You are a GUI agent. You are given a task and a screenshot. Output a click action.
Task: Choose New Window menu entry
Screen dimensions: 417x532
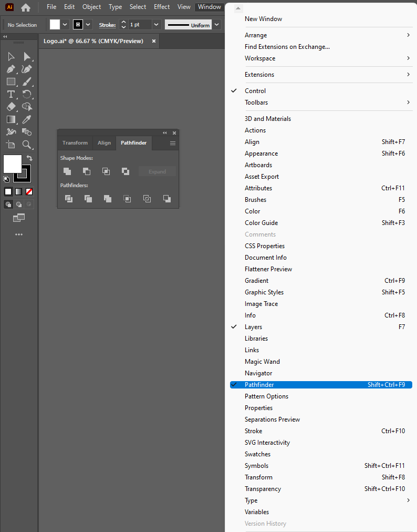click(321, 19)
